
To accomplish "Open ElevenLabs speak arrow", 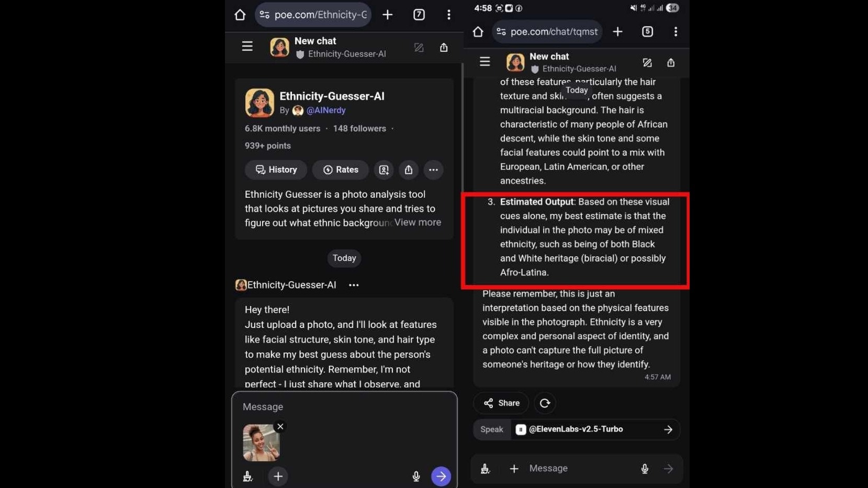I will [x=668, y=429].
